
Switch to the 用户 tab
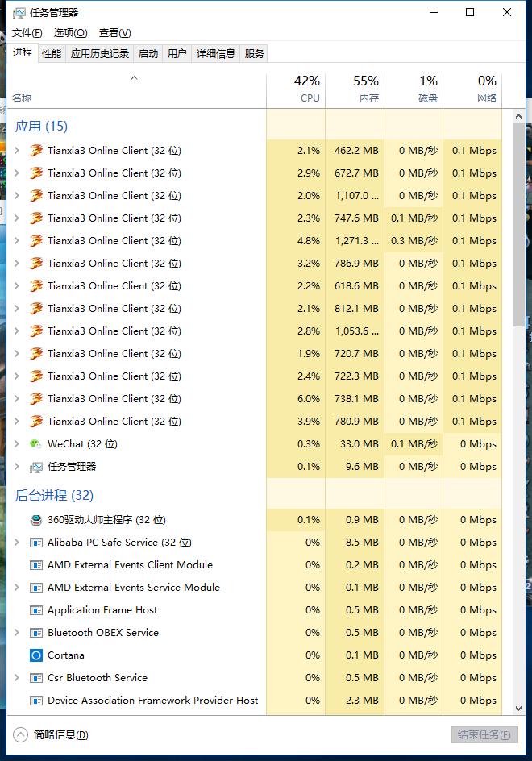177,53
